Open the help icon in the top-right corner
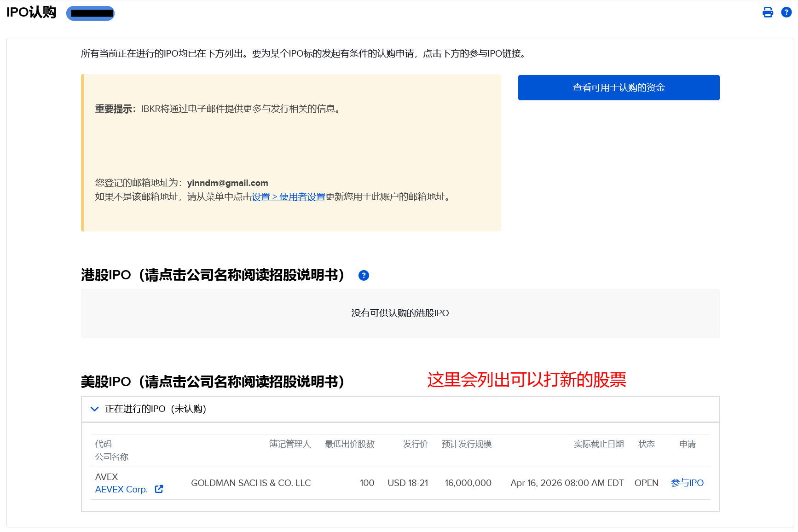The image size is (798, 532). click(786, 12)
